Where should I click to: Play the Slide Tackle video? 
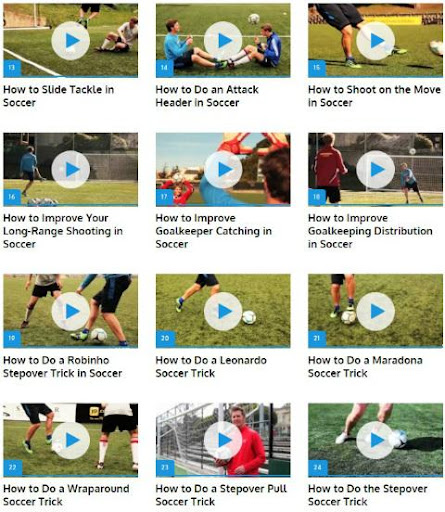pos(71,41)
